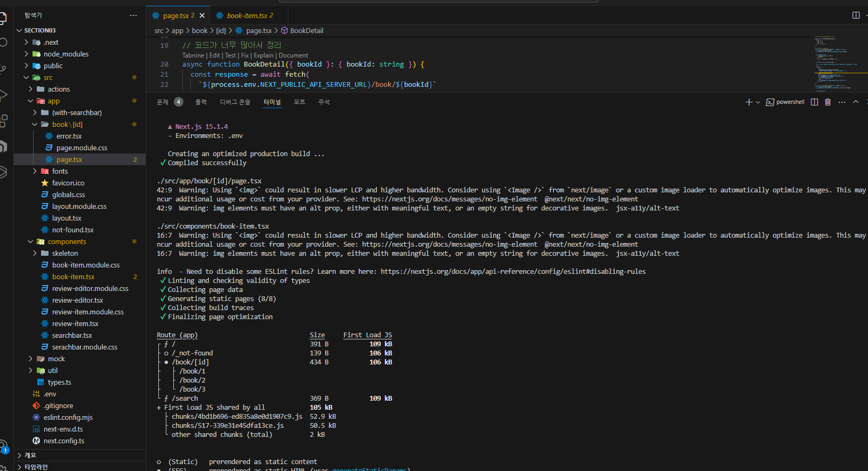Split the editor to the right
Screen dimensions: 868x471
tap(856, 15)
